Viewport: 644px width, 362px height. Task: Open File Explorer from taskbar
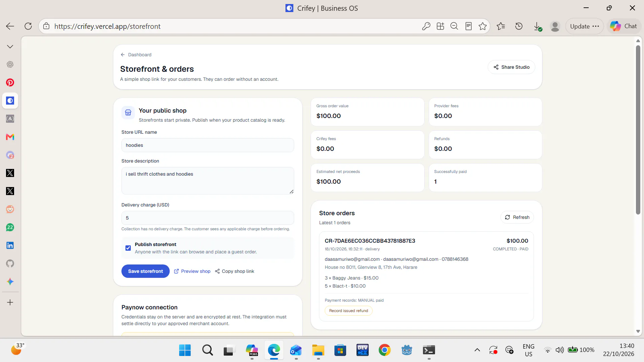(x=318, y=350)
